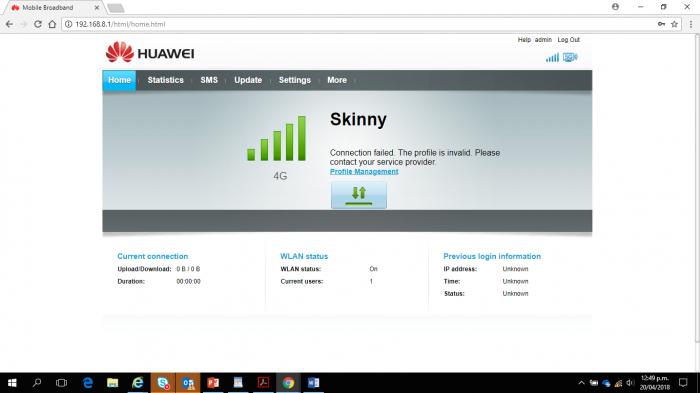Click the connect/disconnect data arrows button
The height and width of the screenshot is (393, 700).
(358, 195)
